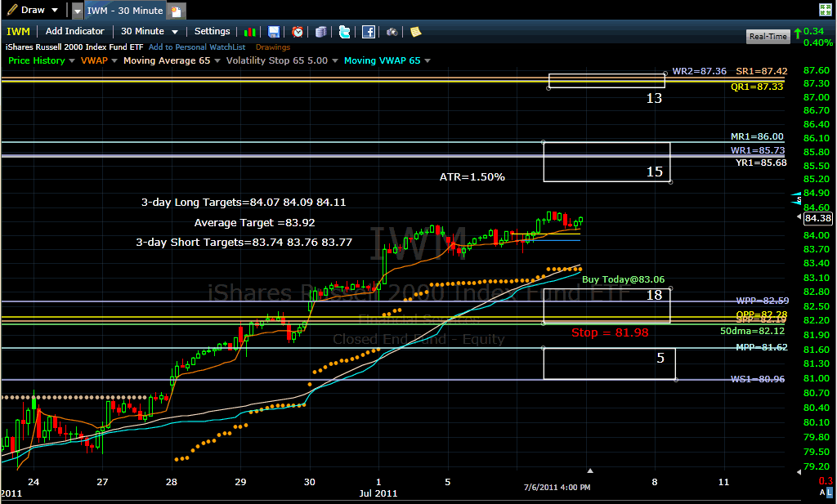Expand the VWAP indicator dropdown
Viewport: 837px width, 504px height.
coord(114,60)
